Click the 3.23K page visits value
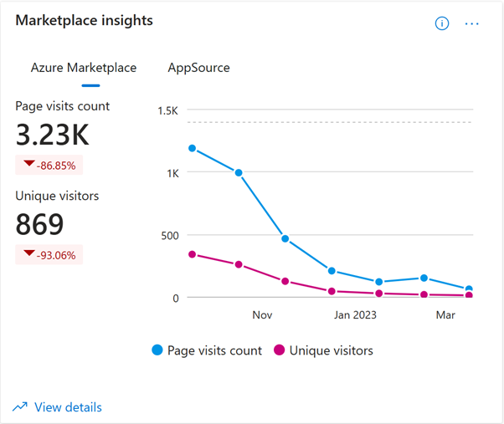This screenshot has width=504, height=424. pyautogui.click(x=53, y=135)
